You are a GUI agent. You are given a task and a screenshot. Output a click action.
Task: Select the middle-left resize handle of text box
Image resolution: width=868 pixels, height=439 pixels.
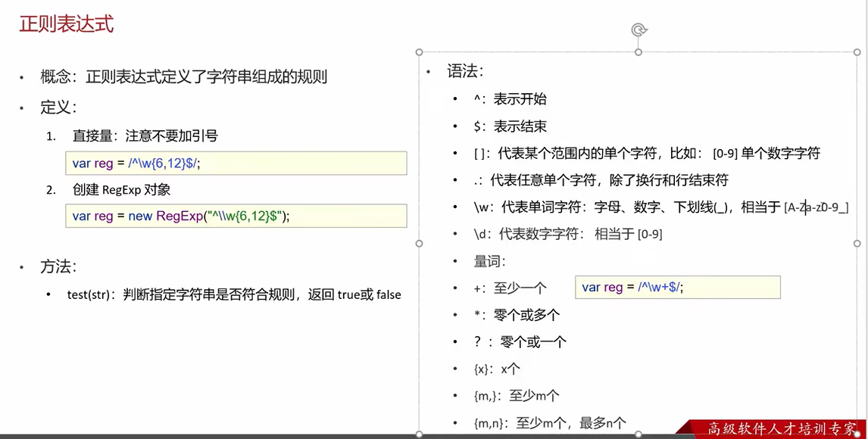[419, 243]
